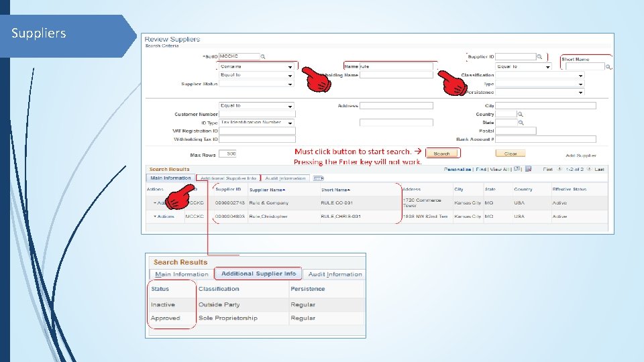Click the Withholding Tax ID input field
This screenshot has width=644, height=362.
257,139
